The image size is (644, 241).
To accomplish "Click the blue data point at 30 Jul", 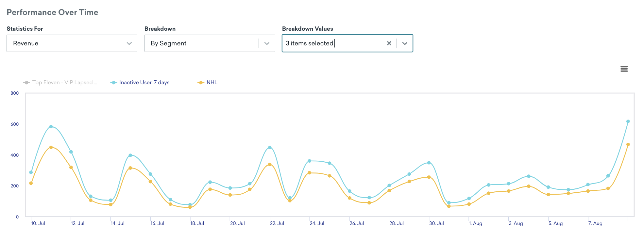I will click(x=429, y=163).
